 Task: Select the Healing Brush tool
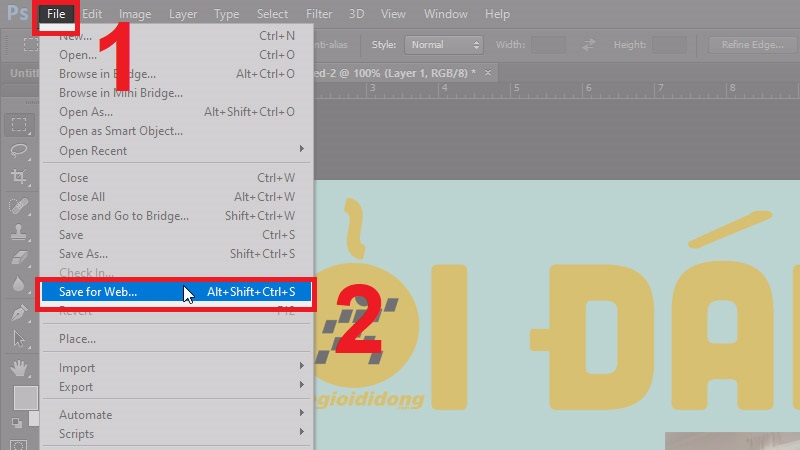(19, 206)
